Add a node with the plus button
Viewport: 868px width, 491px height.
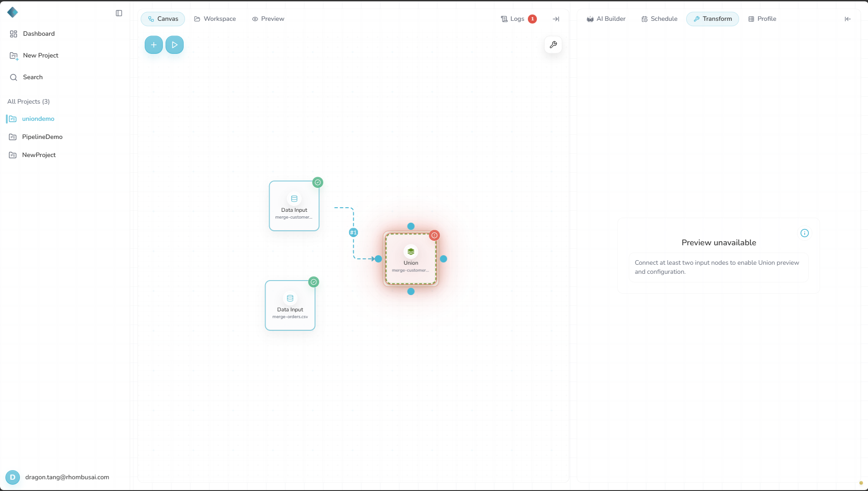[x=154, y=44]
